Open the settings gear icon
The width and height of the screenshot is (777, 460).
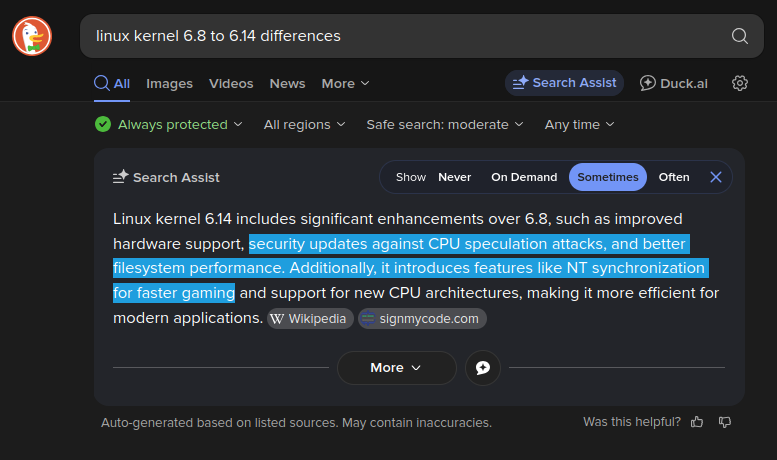coord(740,83)
